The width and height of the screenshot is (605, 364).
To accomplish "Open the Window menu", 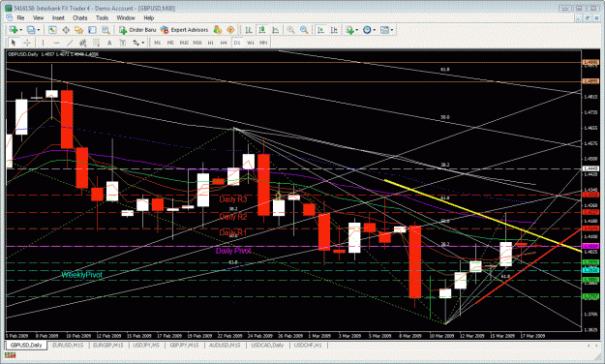I will 126,17.
